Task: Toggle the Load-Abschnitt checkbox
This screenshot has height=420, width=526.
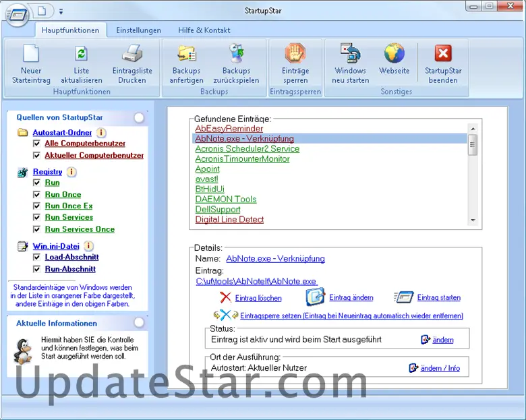Action: pos(36,258)
